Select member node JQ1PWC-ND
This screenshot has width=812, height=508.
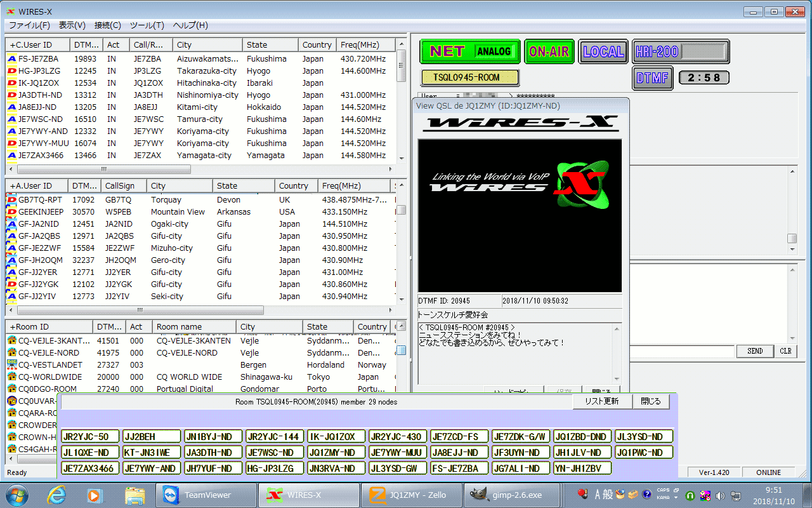644,453
